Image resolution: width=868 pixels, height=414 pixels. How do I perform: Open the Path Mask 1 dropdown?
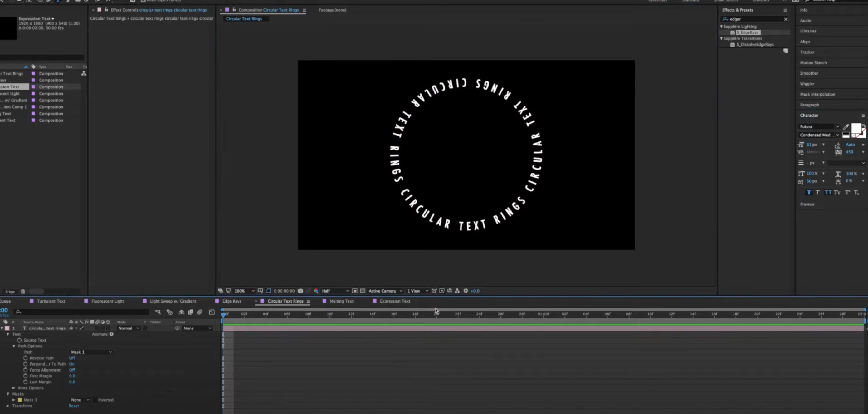click(x=91, y=352)
